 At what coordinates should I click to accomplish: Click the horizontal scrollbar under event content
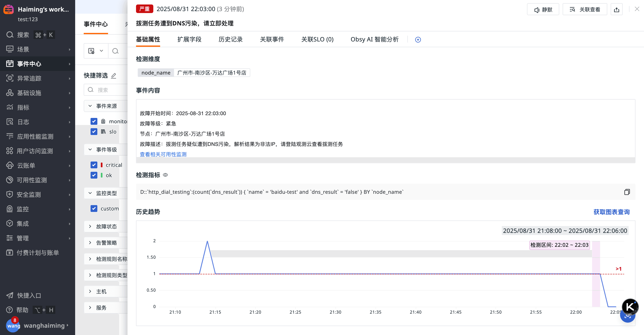[385, 160]
